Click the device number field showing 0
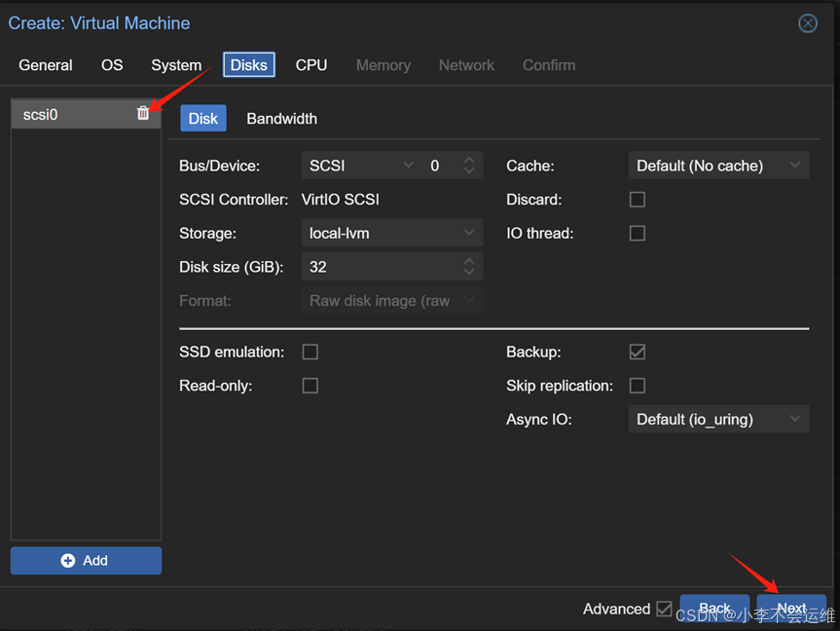Image resolution: width=840 pixels, height=631 pixels. coord(453,166)
